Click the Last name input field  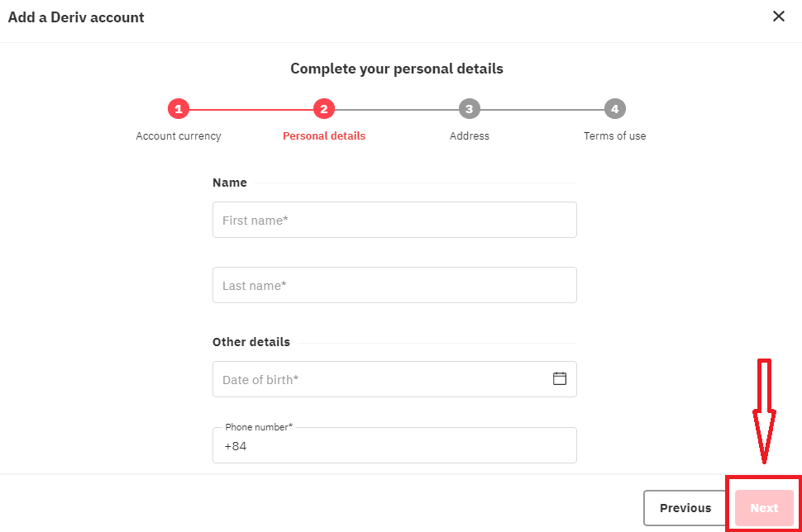(x=394, y=285)
